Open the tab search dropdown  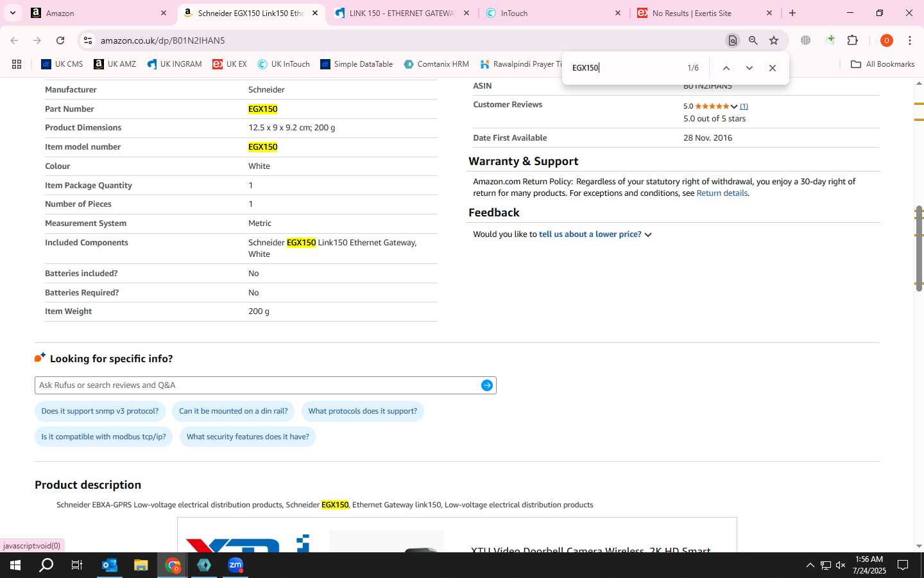coord(12,13)
